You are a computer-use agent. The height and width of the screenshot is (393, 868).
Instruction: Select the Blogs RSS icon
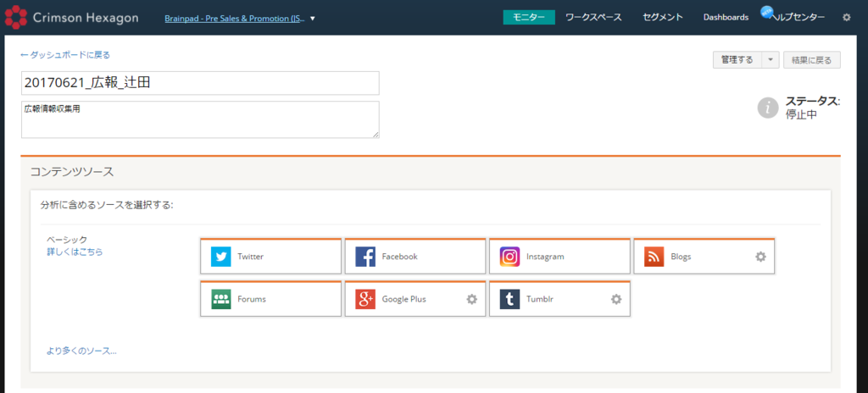pyautogui.click(x=654, y=257)
